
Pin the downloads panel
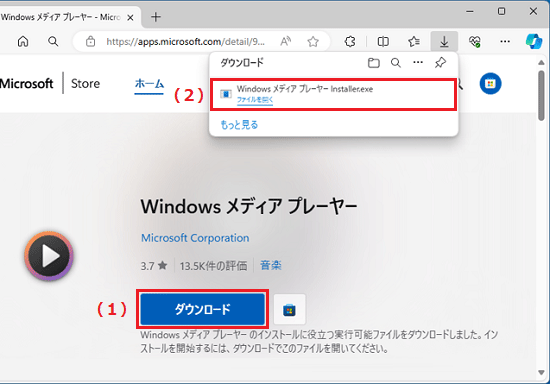pos(440,63)
